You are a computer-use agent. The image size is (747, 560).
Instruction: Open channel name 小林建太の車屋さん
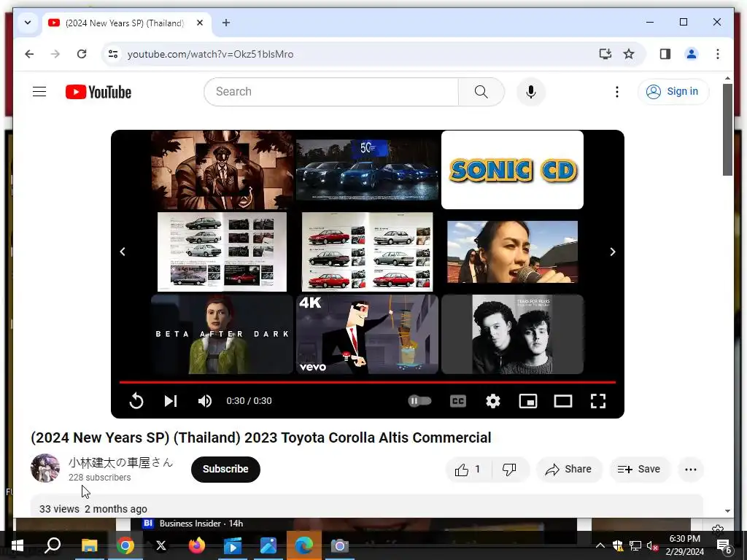click(x=120, y=462)
